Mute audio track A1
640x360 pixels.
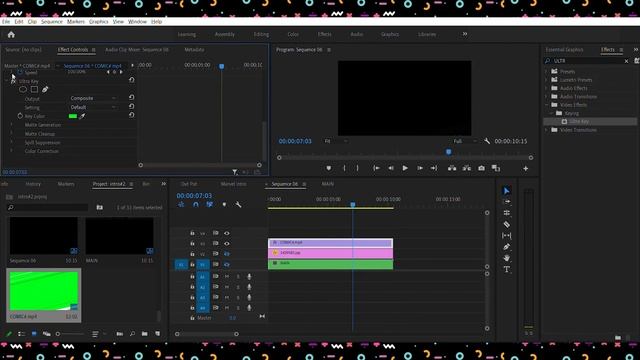pos(227,277)
